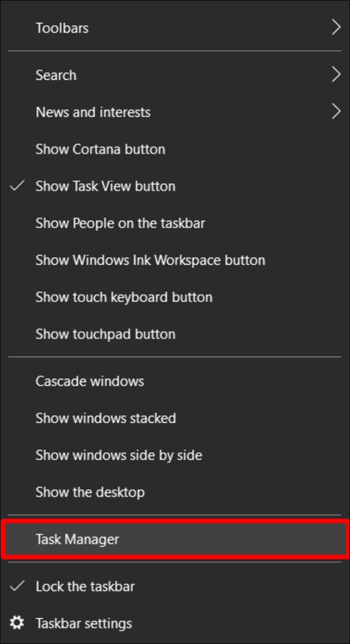The image size is (350, 644).
Task: Open Taskbar settings
Action: (83, 623)
